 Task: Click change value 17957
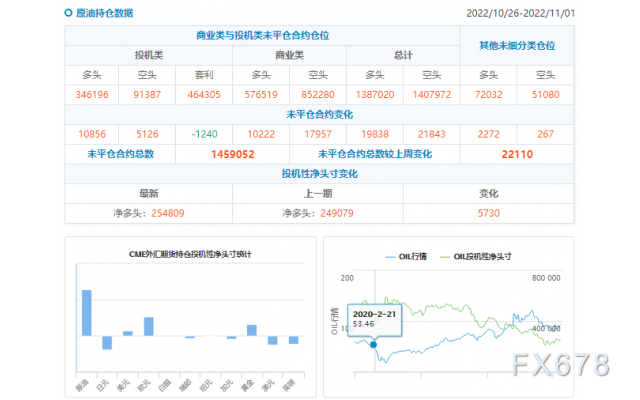[x=318, y=134]
